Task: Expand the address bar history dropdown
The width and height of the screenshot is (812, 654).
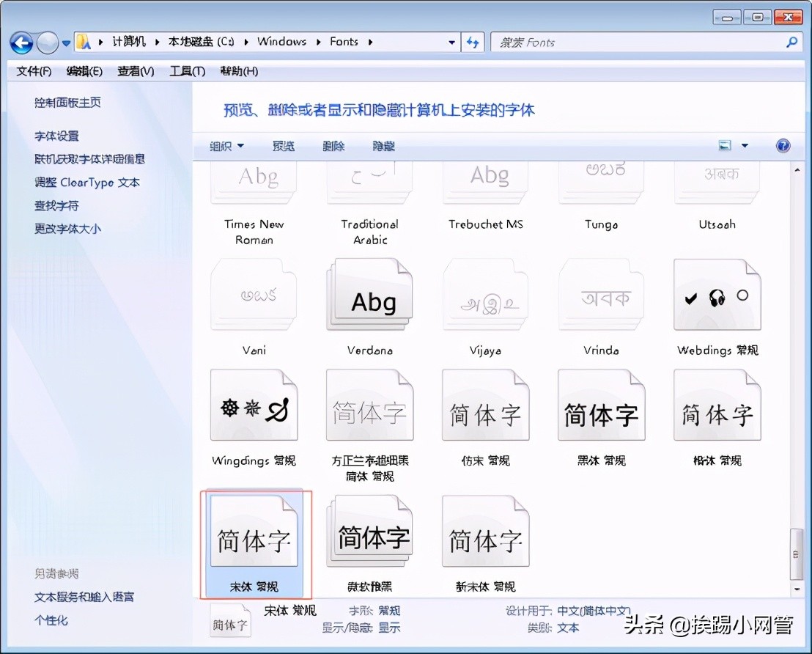Action: pyautogui.click(x=452, y=42)
